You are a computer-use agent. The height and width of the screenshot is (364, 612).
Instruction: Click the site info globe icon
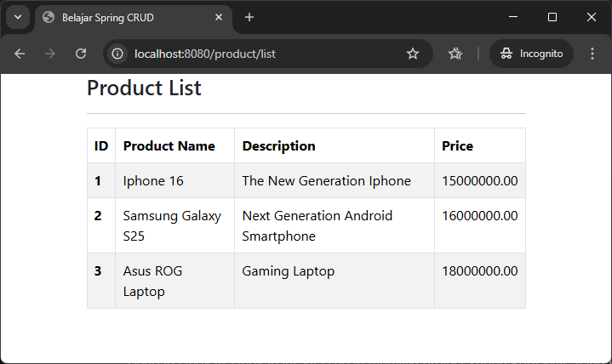click(118, 54)
